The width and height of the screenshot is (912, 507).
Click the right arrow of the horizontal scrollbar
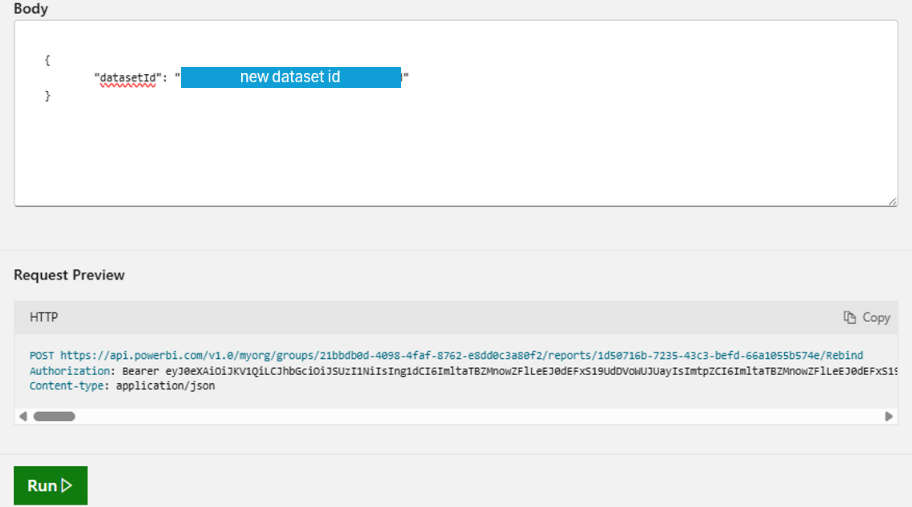pos(888,416)
